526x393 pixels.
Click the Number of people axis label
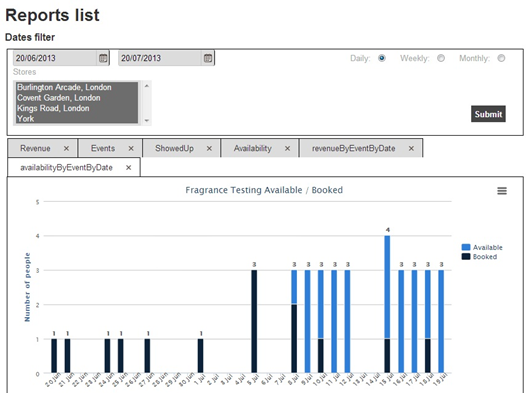27,287
